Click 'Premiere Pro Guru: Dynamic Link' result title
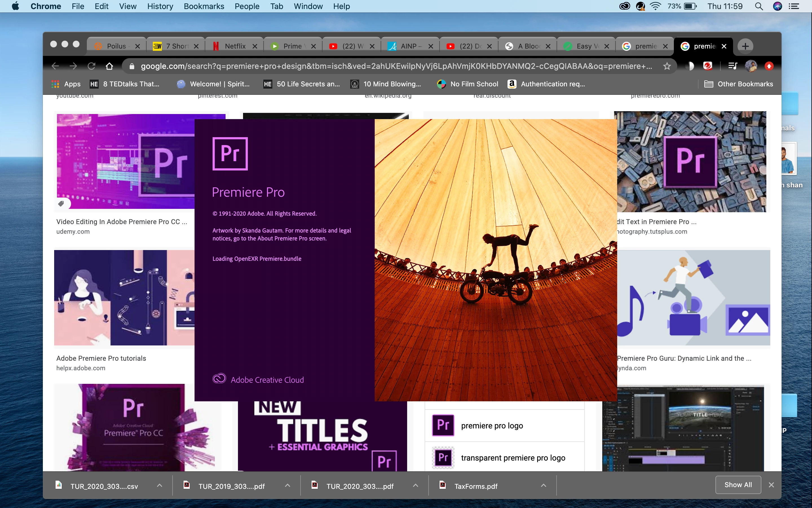 click(x=684, y=358)
